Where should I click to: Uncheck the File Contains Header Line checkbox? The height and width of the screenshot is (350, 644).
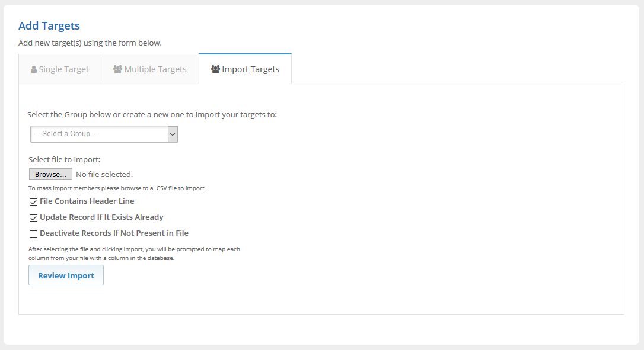(x=34, y=202)
